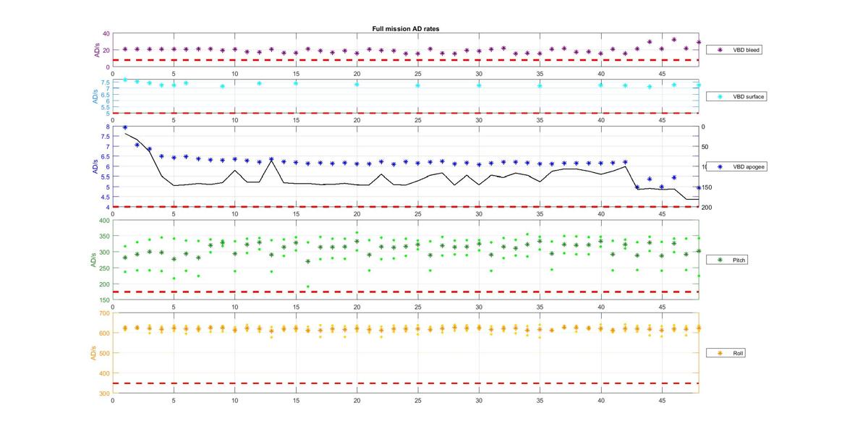The image size is (868, 442).
Task: Click the blue AD/s label of VBD apogee plot
Action: (x=95, y=166)
